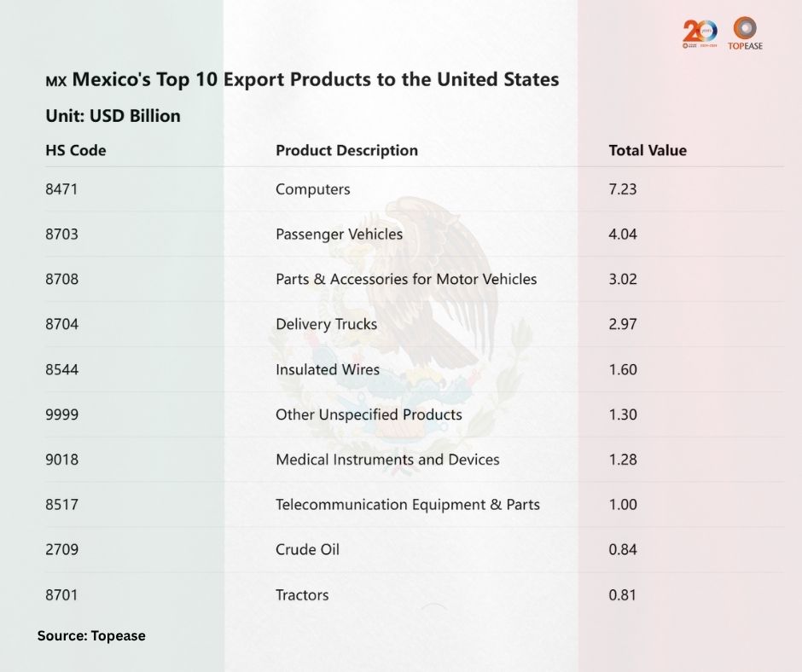Viewport: 802px width, 672px height.
Task: Click Medical Instruments and Devices
Action: [387, 460]
